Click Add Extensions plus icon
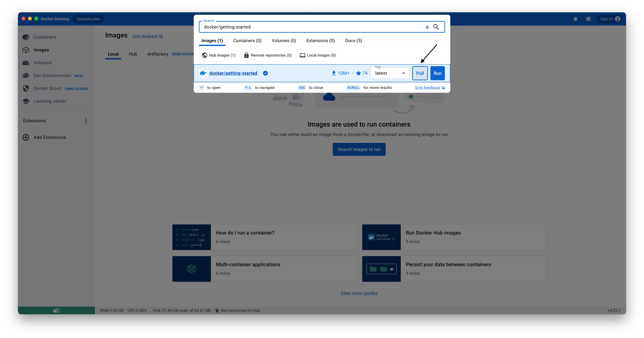This screenshot has width=644, height=338. coord(26,137)
